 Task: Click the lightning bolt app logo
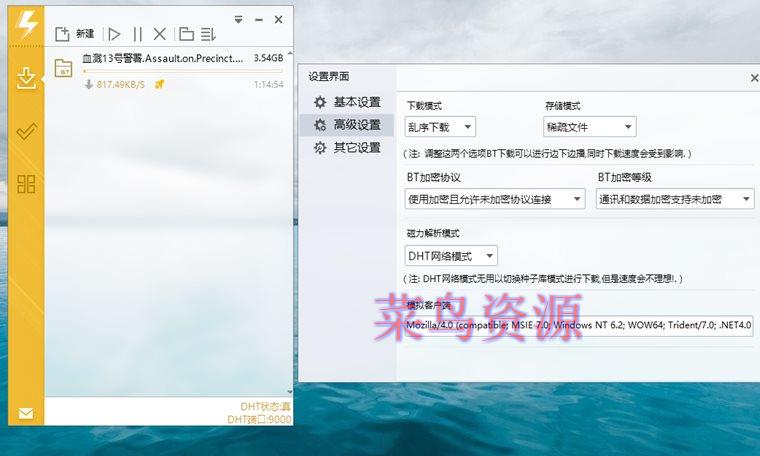(x=26, y=24)
